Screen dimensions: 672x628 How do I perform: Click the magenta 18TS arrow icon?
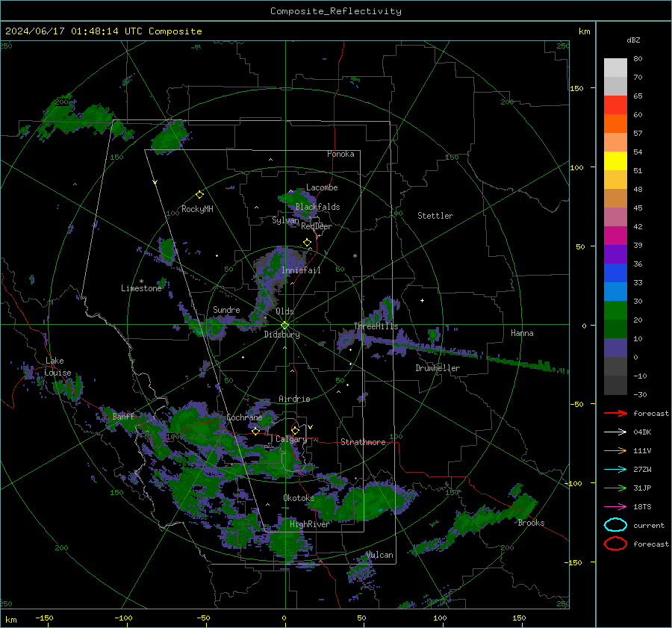point(615,507)
